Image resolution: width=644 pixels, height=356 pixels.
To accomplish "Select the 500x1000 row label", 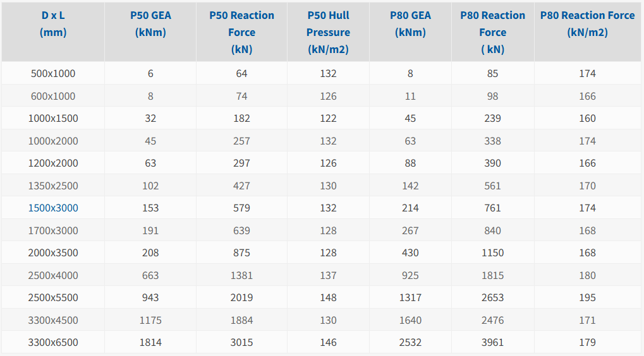I will pos(53,73).
